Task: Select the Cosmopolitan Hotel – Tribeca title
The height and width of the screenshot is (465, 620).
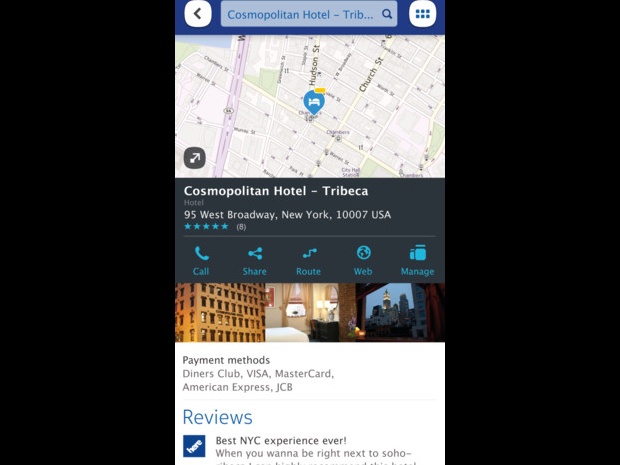Action: point(276,191)
